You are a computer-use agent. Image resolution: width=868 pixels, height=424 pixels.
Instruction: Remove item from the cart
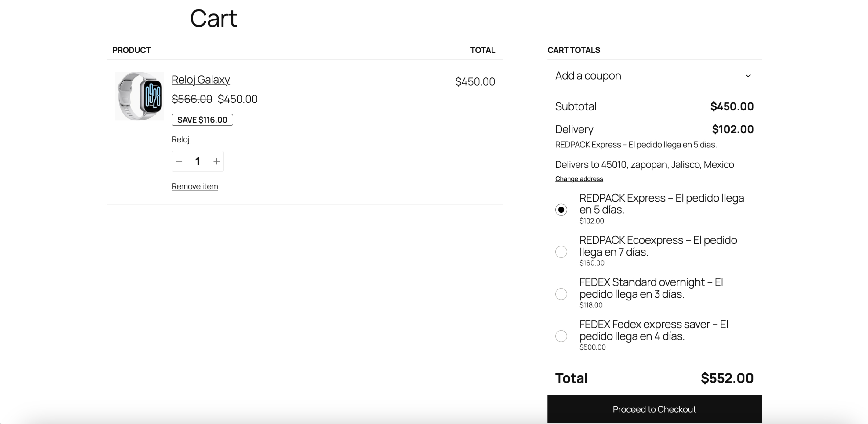click(195, 186)
